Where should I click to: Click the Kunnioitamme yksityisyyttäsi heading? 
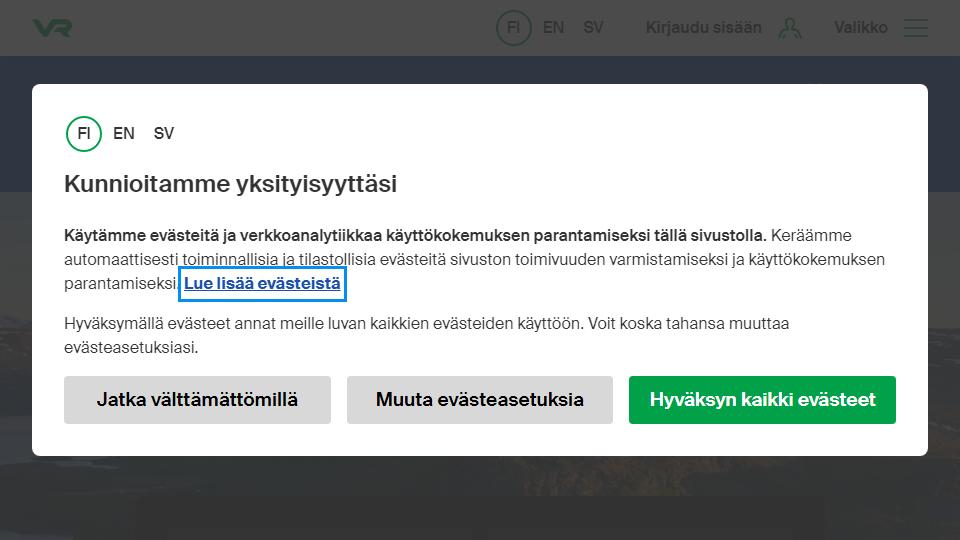pos(230,184)
